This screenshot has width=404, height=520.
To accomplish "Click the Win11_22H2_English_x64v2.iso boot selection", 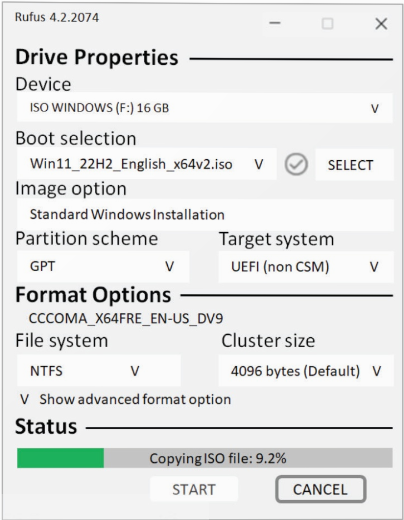I will tap(147, 164).
